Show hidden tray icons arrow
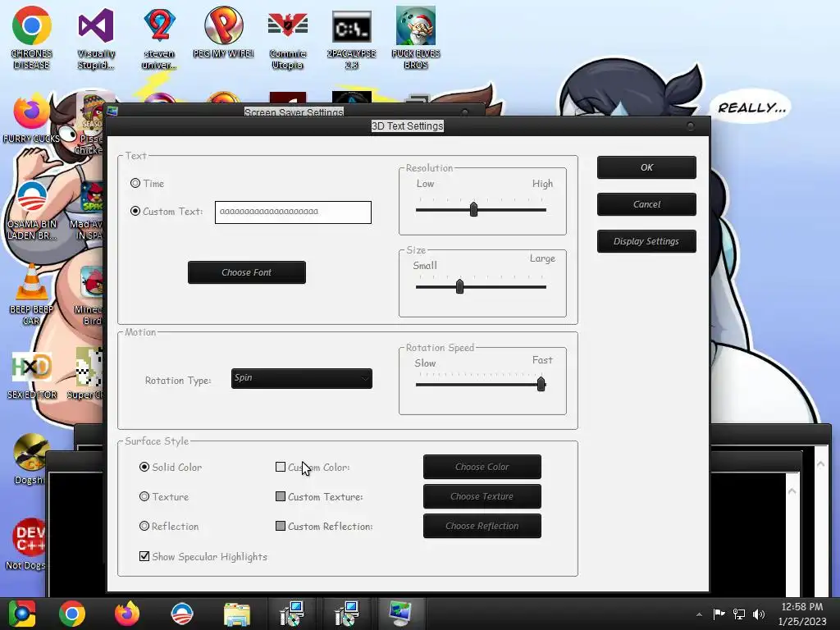 [x=699, y=614]
